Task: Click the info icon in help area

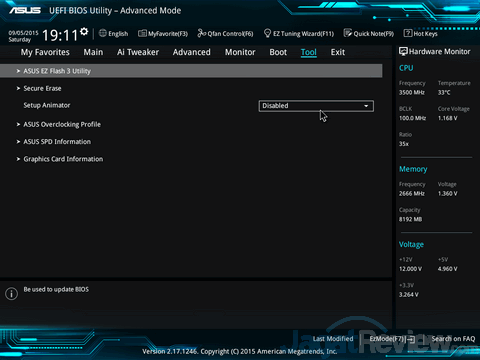Action: pos(11,293)
